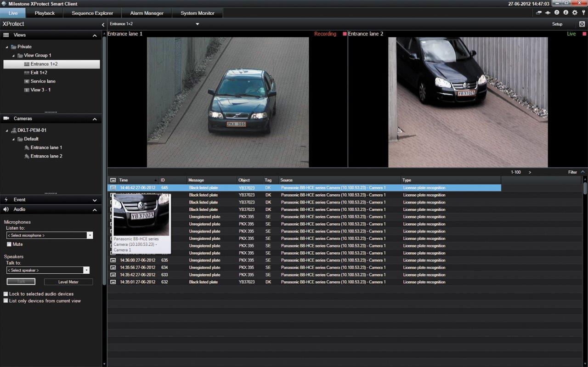The width and height of the screenshot is (588, 367).
Task: Collapse the XProtect sidebar arrow
Action: [103, 24]
